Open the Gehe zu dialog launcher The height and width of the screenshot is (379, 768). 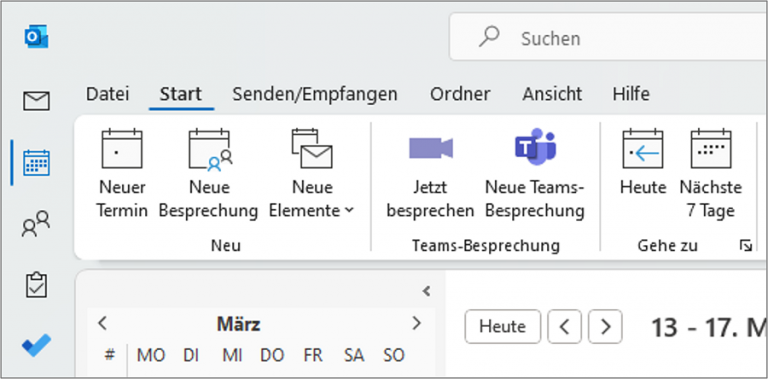click(746, 246)
